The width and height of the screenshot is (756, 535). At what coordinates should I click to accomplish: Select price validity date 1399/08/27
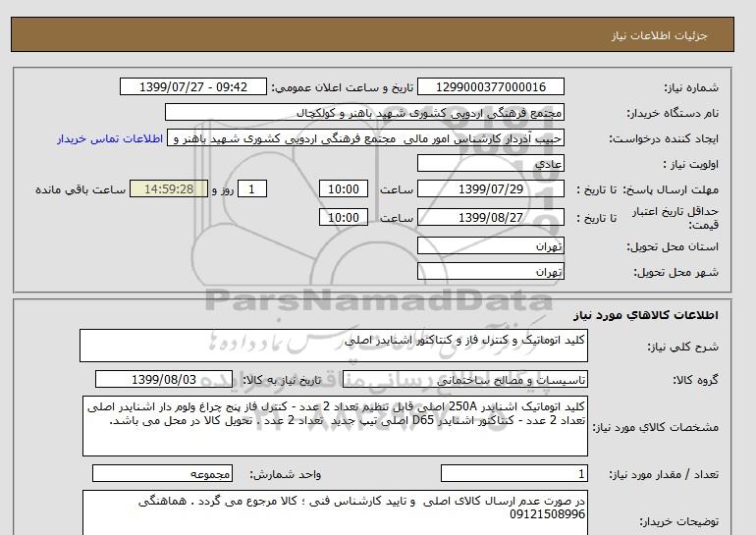pos(490,217)
